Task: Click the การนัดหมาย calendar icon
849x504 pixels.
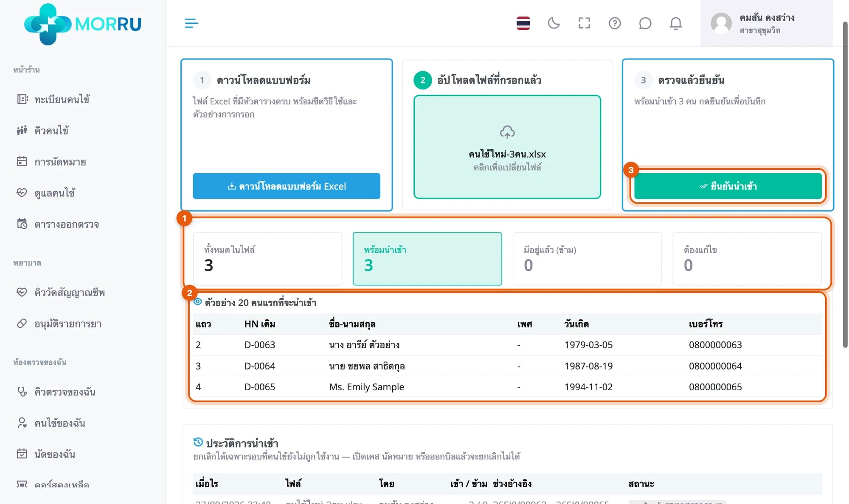Action: pos(22,161)
